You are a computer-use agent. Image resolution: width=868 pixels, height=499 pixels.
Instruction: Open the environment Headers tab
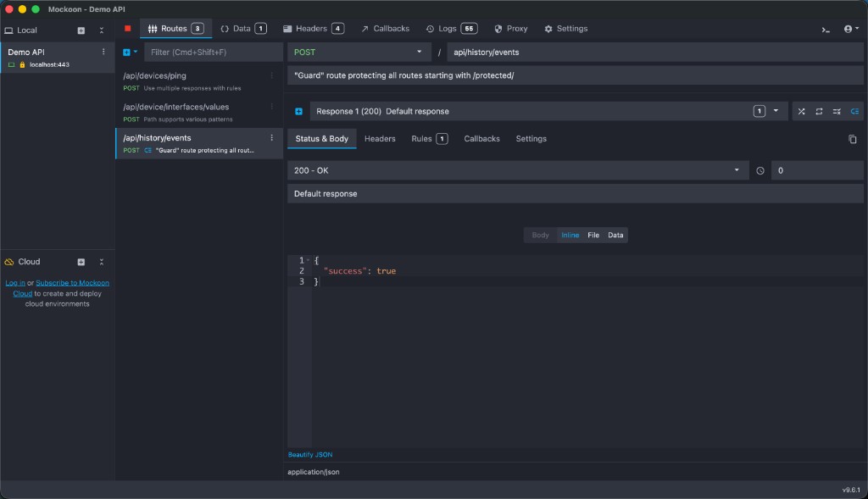coord(314,29)
